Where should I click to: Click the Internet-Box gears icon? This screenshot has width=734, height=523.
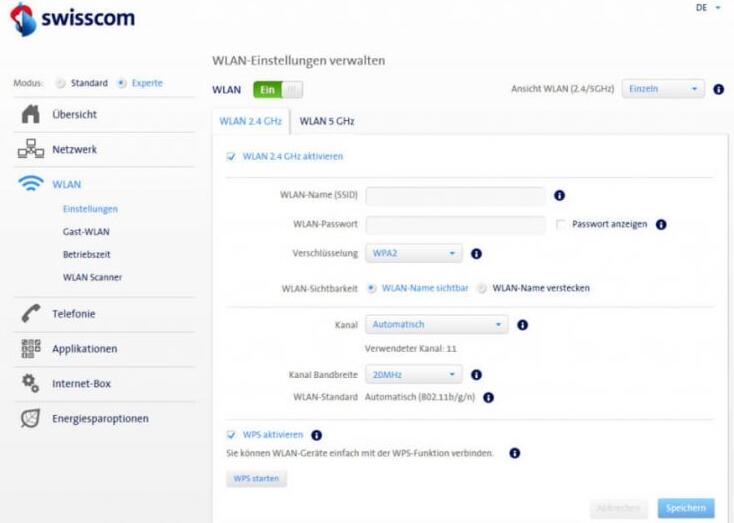click(x=31, y=383)
